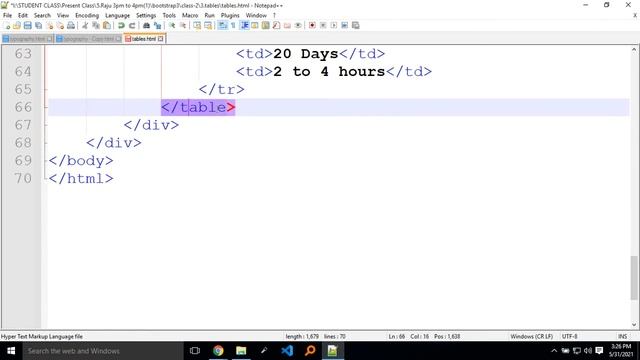Image resolution: width=640 pixels, height=360 pixels.
Task: Click the Playback macro icon
Action: (x=333, y=25)
